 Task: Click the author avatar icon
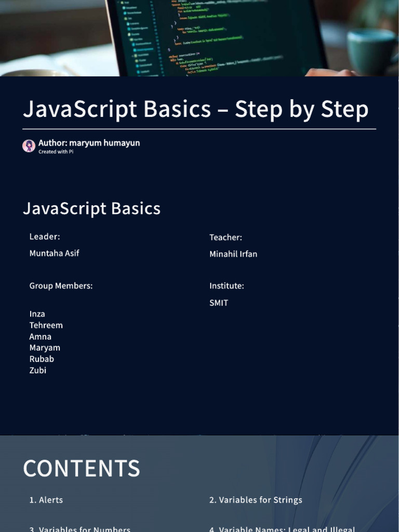(29, 146)
